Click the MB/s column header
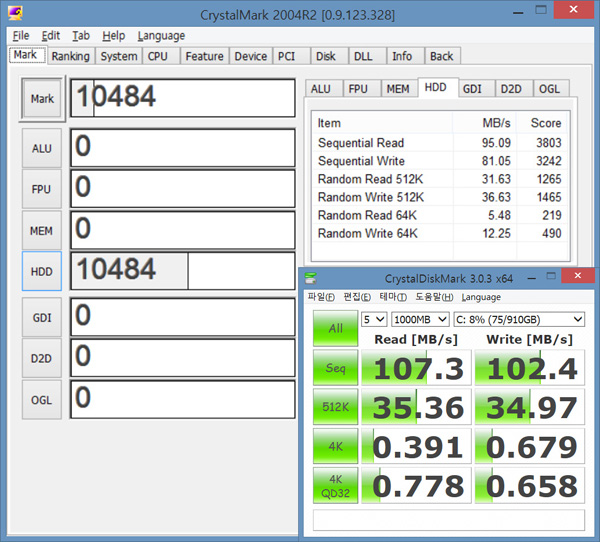Screen dimensions: 600x542 coord(484,123)
